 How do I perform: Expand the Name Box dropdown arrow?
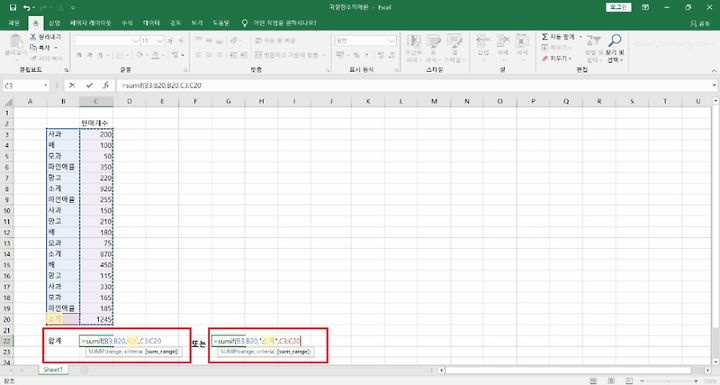(45, 85)
